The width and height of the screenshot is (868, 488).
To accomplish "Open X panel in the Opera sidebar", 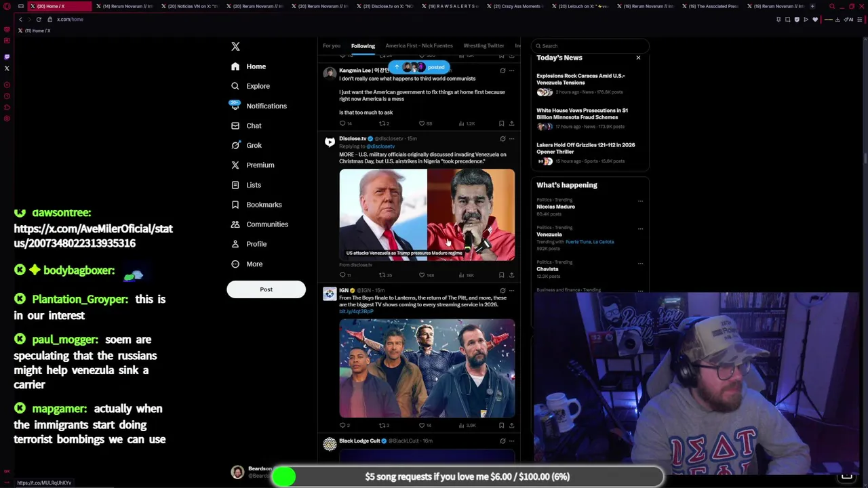I will coord(7,68).
